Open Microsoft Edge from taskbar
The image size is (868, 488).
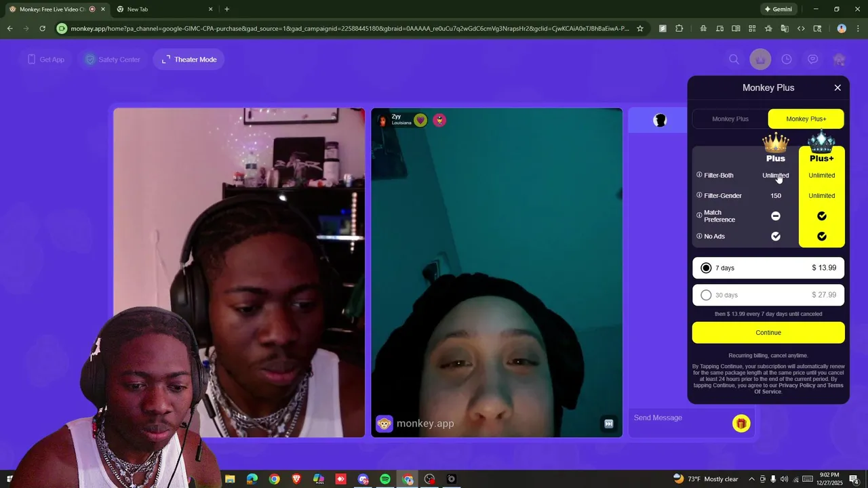pyautogui.click(x=252, y=479)
